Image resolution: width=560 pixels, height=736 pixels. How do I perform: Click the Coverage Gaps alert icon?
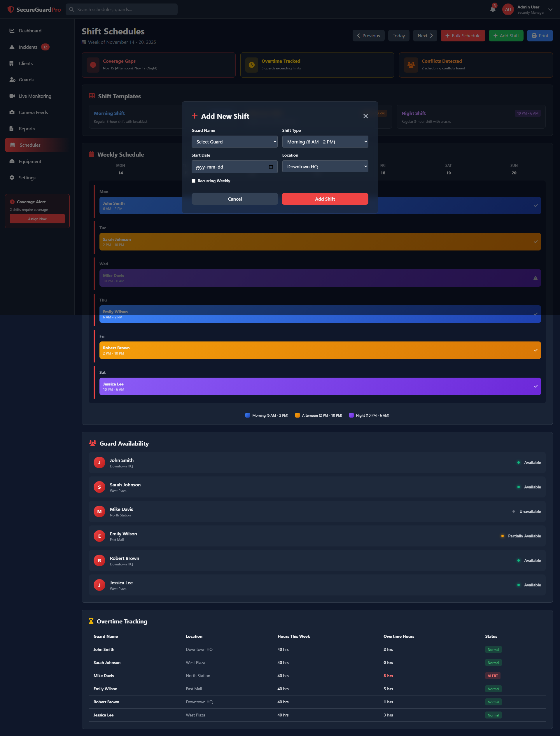click(x=93, y=65)
